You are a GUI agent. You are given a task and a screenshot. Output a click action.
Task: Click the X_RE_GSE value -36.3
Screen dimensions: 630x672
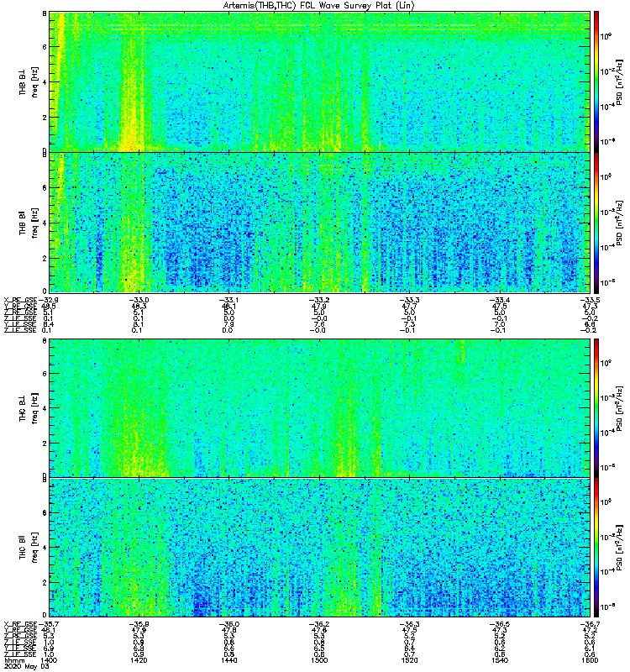coord(409,624)
